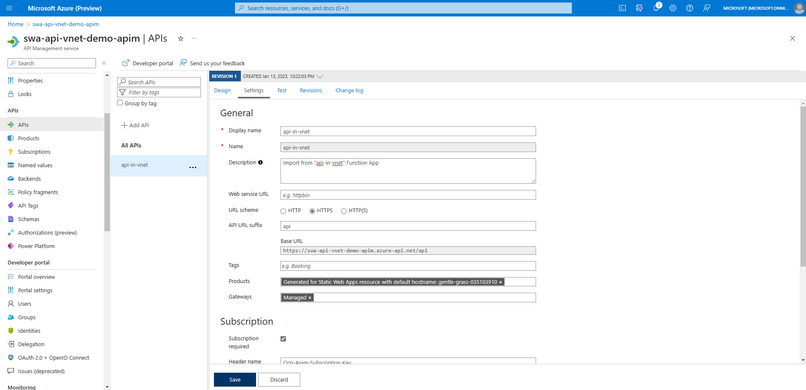
Task: Open the notifications bell
Action: pos(656,8)
